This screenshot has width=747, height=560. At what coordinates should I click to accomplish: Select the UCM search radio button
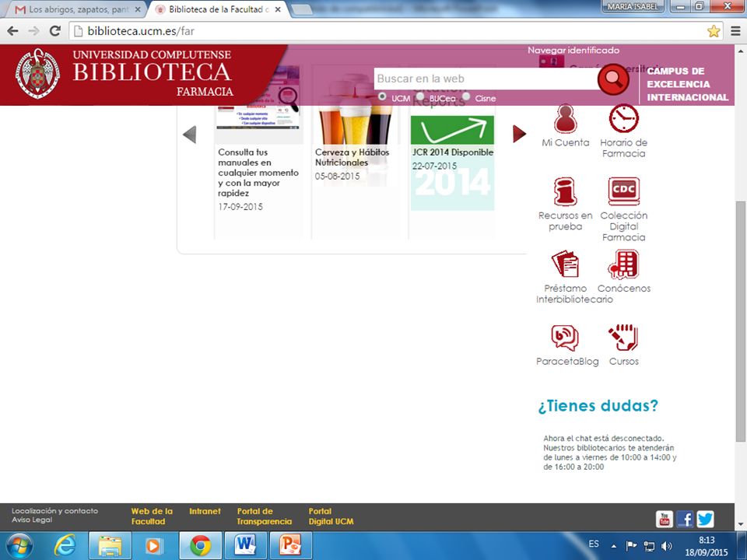tap(382, 96)
